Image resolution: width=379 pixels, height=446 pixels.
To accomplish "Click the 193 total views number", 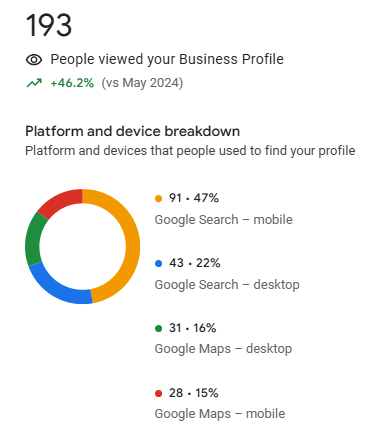I will 49,25.
